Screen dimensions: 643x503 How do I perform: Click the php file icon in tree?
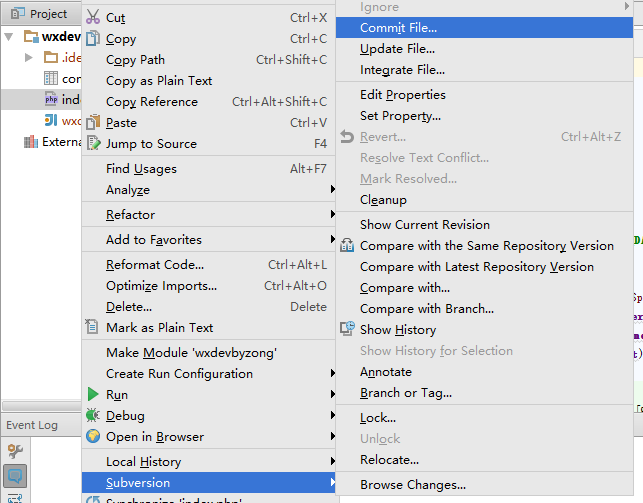[51, 99]
